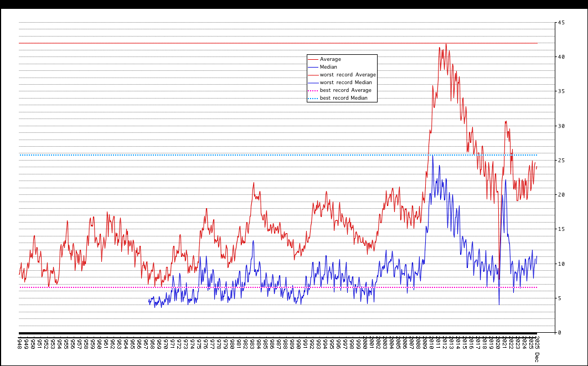Viewport: 588px width, 366px height.
Task: Select the "worst record Median" legend label
Action: pyautogui.click(x=346, y=83)
